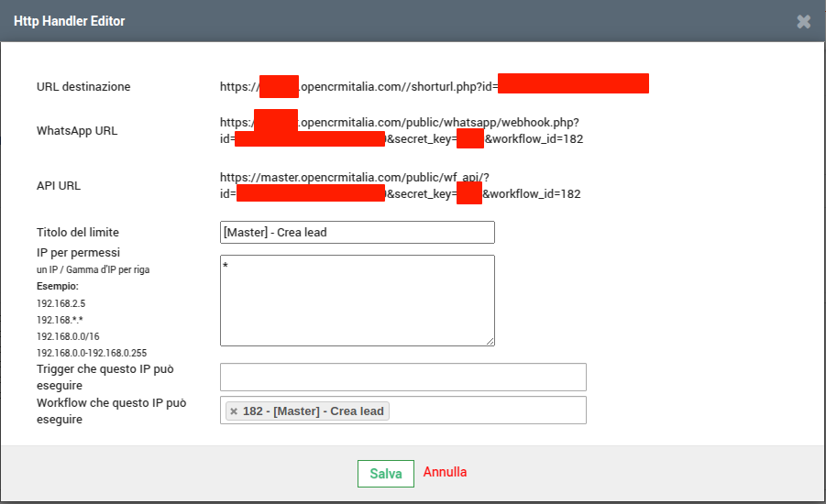
Task: Save the handler with Salva
Action: [x=386, y=474]
